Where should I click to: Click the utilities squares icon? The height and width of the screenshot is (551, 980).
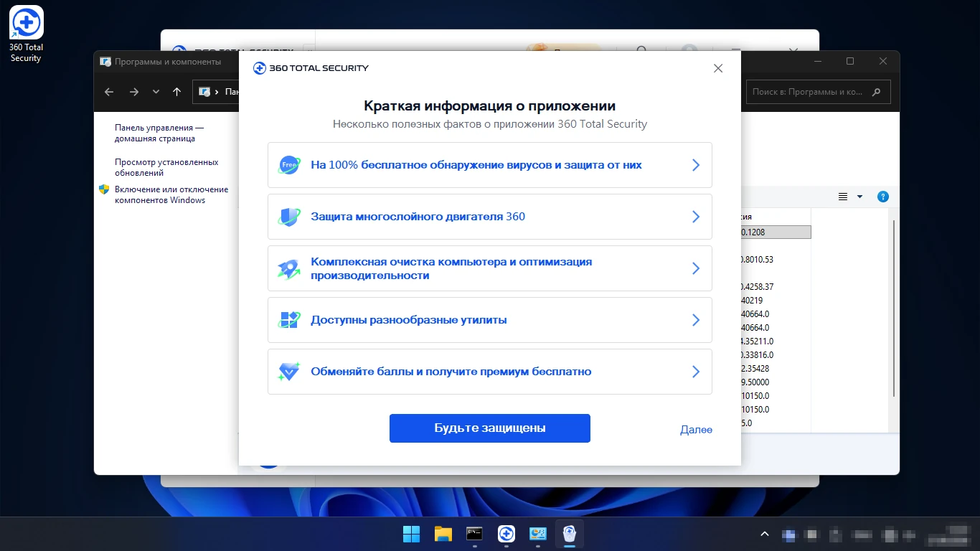(x=289, y=320)
